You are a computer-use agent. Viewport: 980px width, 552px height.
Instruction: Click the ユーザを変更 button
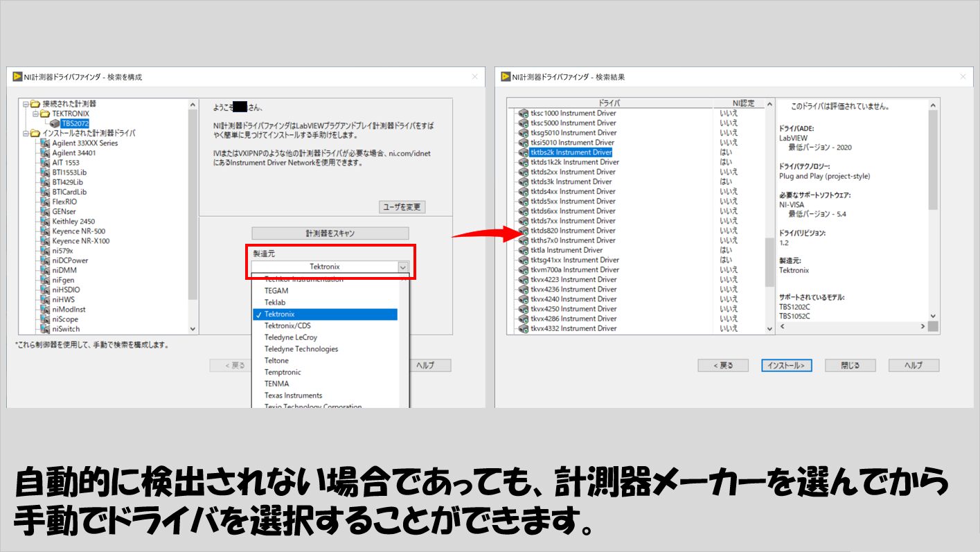coord(402,207)
